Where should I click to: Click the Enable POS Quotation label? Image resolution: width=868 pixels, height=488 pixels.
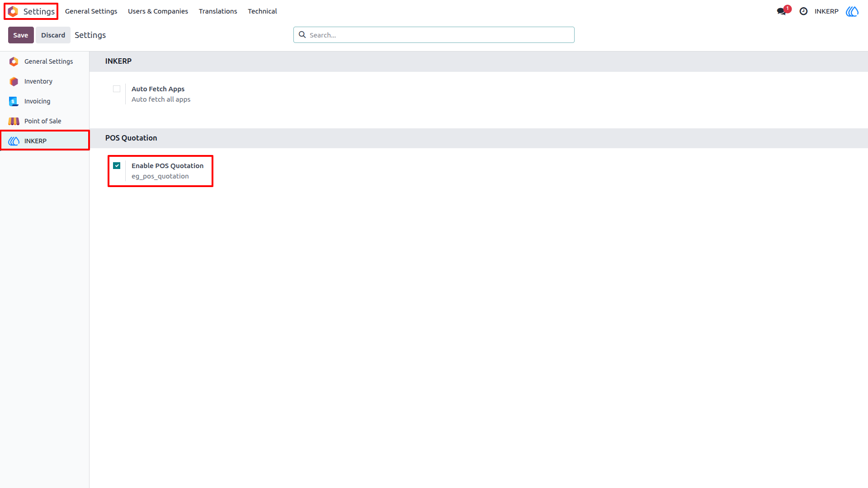click(x=167, y=166)
